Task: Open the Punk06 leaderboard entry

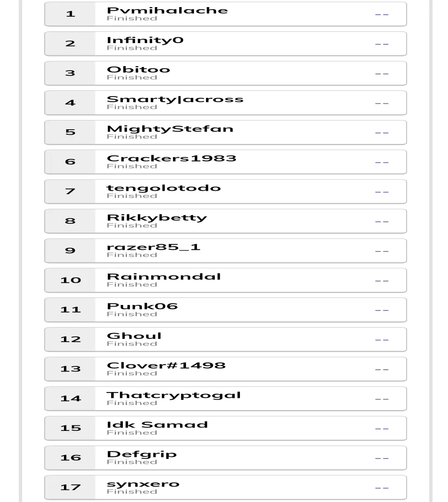Action: pyautogui.click(x=226, y=310)
